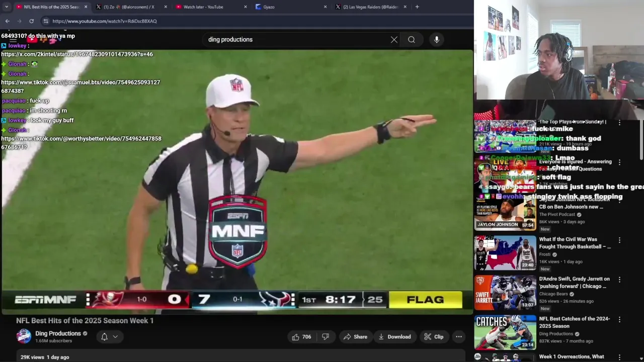644x362 pixels.
Task: Open NFL Best Catches 2024-2025 title
Action: pos(575,322)
